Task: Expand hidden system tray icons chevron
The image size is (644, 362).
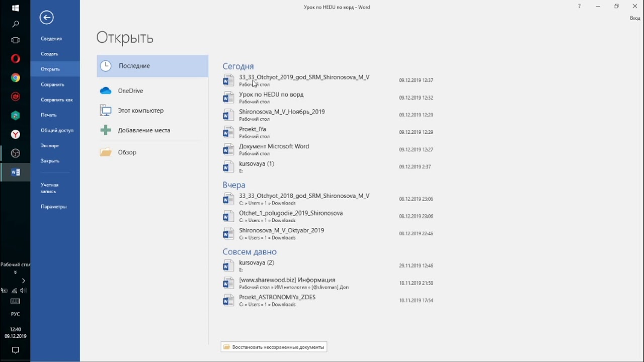Action: [x=23, y=281]
